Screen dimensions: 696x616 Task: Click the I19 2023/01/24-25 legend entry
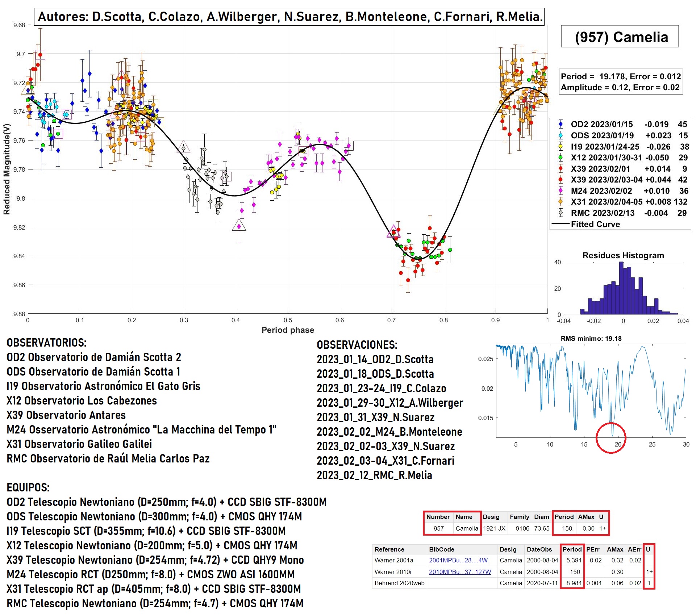pyautogui.click(x=620, y=147)
